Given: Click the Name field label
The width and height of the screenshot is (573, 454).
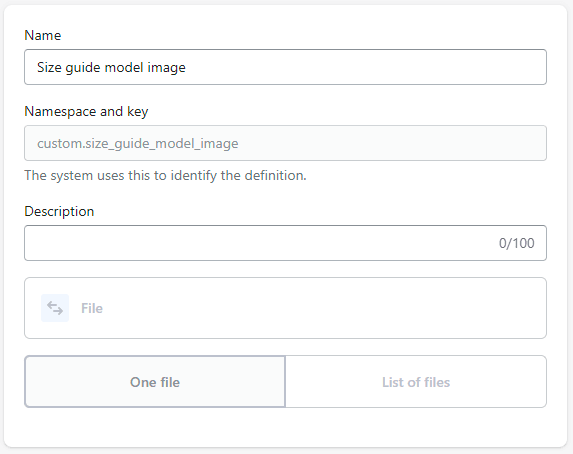Looking at the screenshot, I should point(43,35).
